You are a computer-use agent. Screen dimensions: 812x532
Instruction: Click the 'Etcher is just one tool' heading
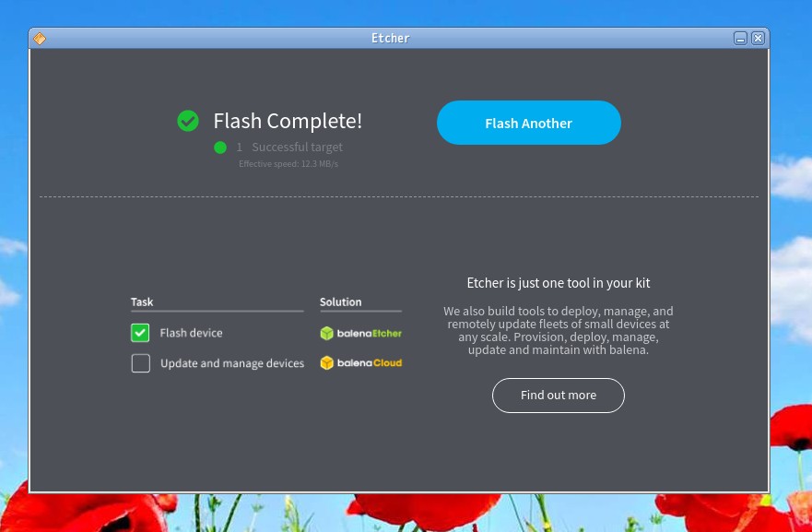(x=559, y=283)
